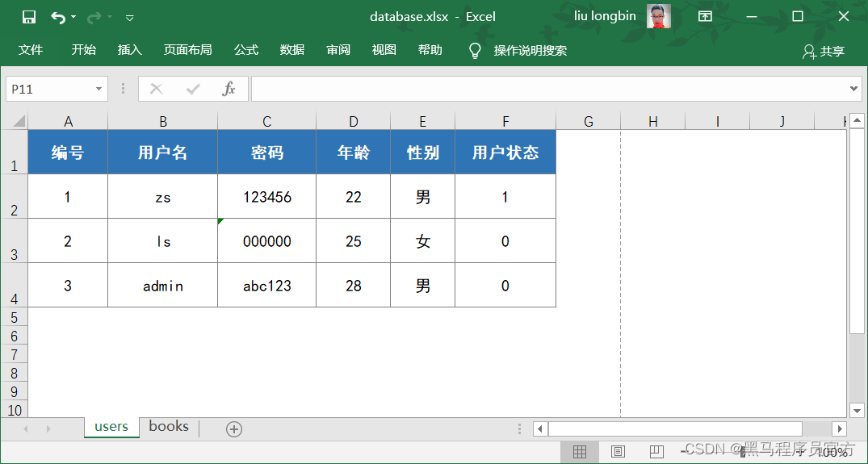Image resolution: width=868 pixels, height=464 pixels.
Task: Select the cell containing 123456
Action: click(x=266, y=196)
